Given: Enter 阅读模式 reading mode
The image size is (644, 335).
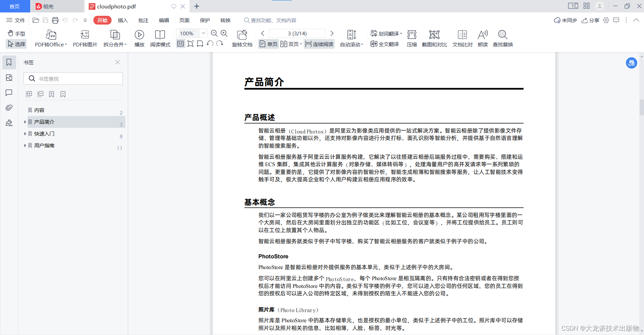Looking at the screenshot, I should (160, 35).
